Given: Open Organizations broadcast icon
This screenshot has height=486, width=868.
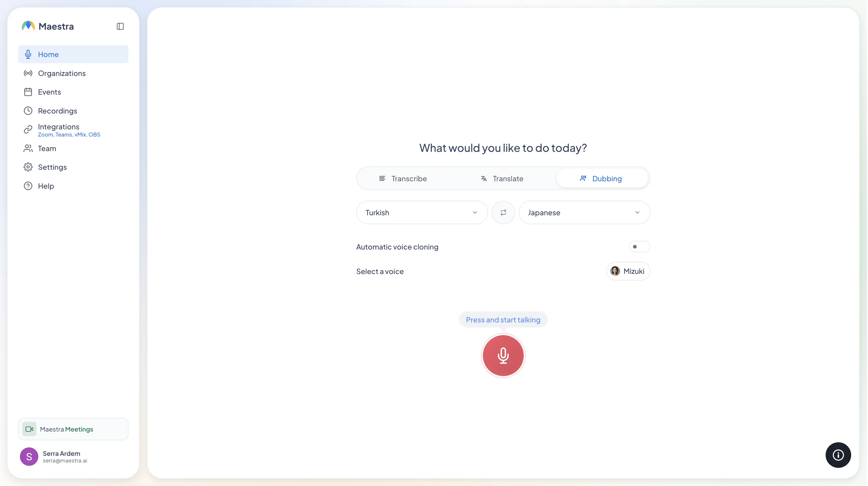Looking at the screenshot, I should click(x=28, y=73).
